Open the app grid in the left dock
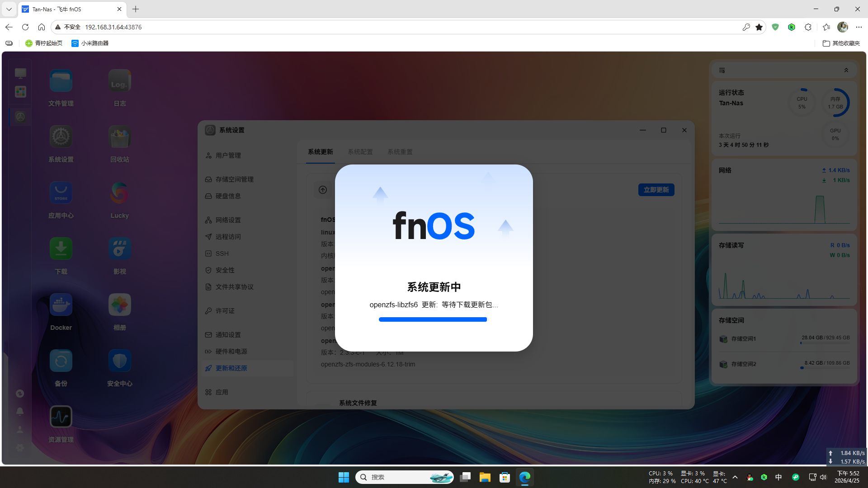Viewport: 868px width, 488px height. 20,92
